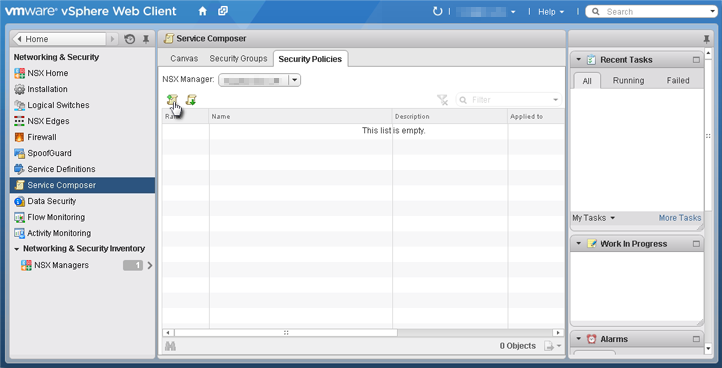Collapse the Work In Progress panel
722x368 pixels.
[579, 244]
